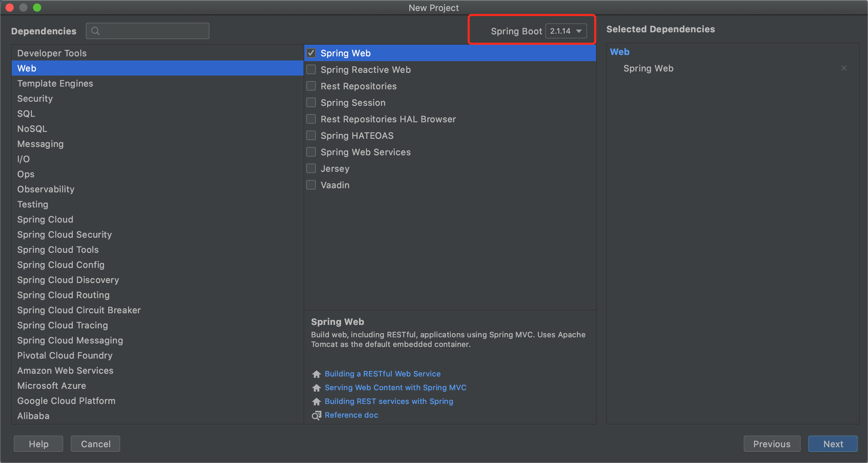868x463 pixels.
Task: Enable Rest Repositories HAL Browser checkbox
Action: point(311,119)
